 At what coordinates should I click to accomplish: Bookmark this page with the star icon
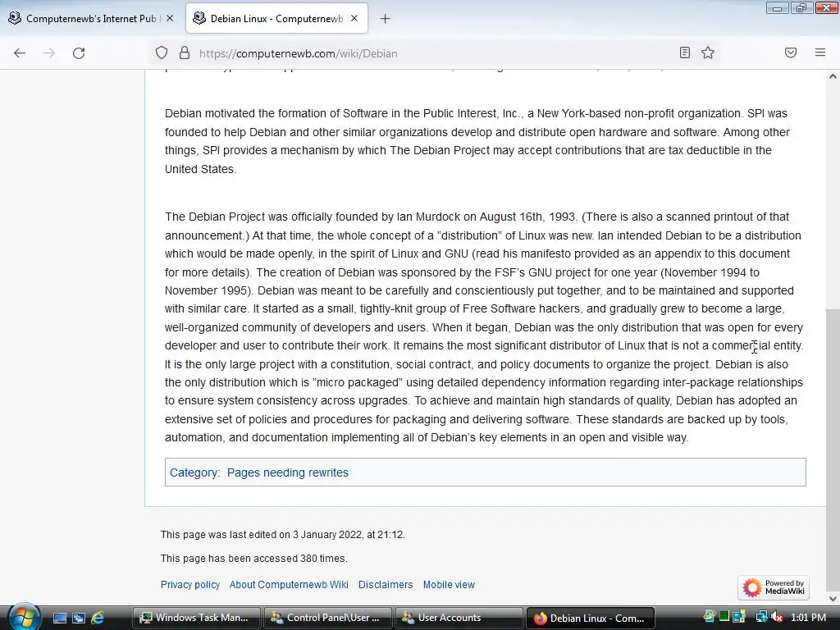pos(708,52)
